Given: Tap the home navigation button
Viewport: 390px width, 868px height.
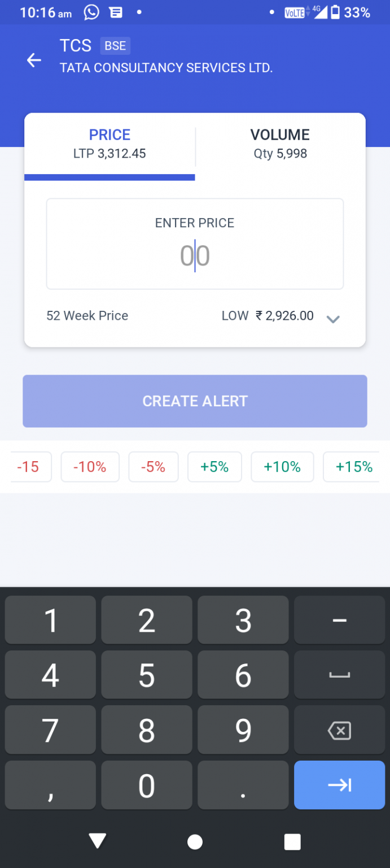Looking at the screenshot, I should (x=195, y=841).
